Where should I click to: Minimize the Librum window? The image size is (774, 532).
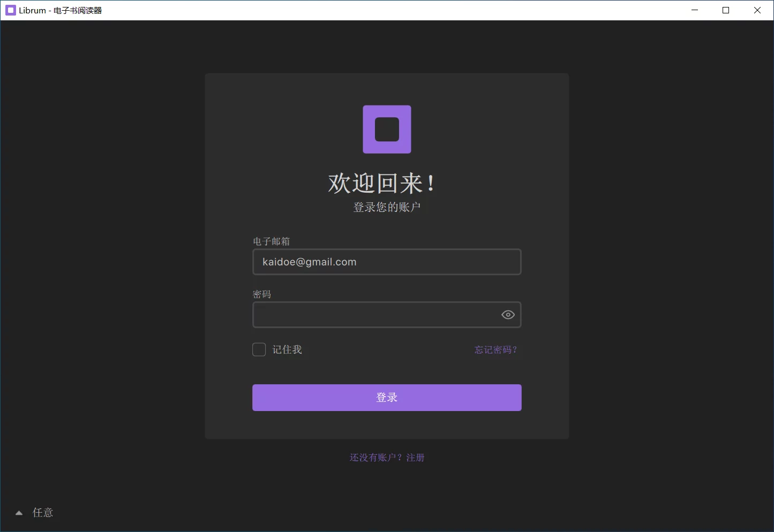tap(695, 10)
